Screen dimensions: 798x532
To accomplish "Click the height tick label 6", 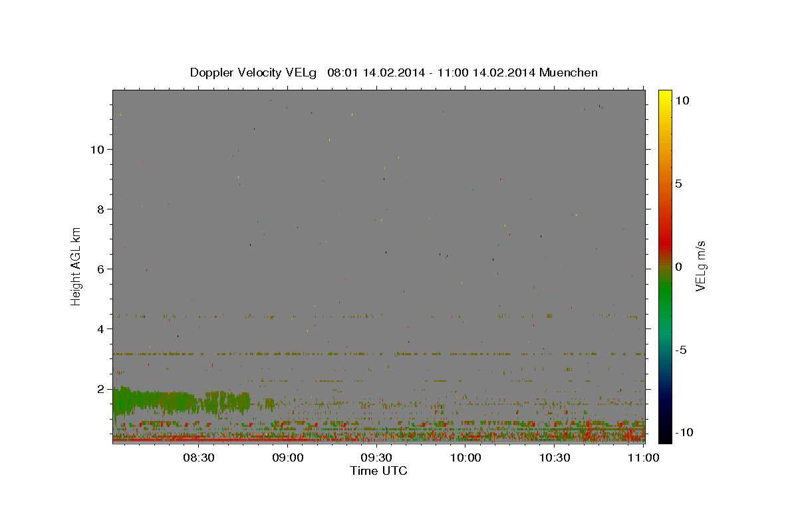I will click(x=101, y=269).
